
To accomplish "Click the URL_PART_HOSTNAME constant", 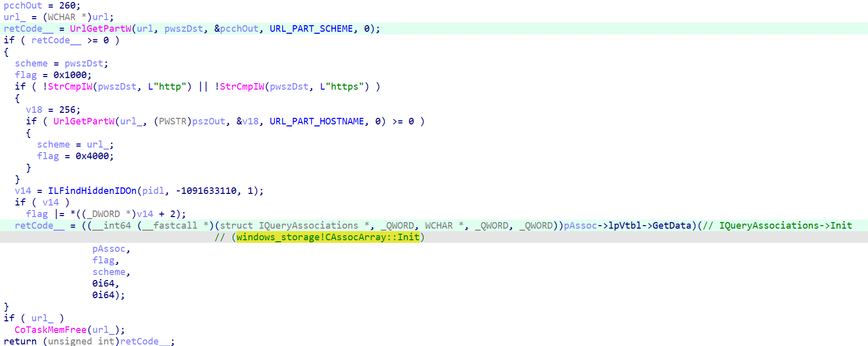I will coord(316,121).
